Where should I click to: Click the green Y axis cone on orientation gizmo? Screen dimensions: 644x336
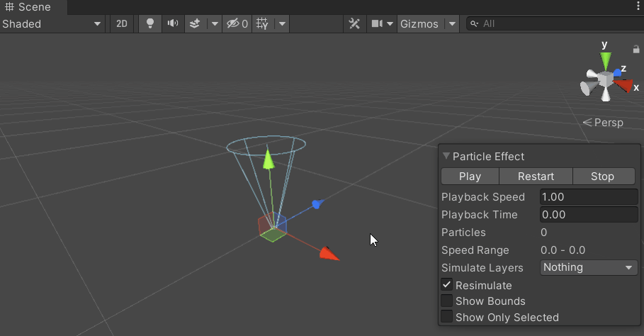click(x=606, y=61)
